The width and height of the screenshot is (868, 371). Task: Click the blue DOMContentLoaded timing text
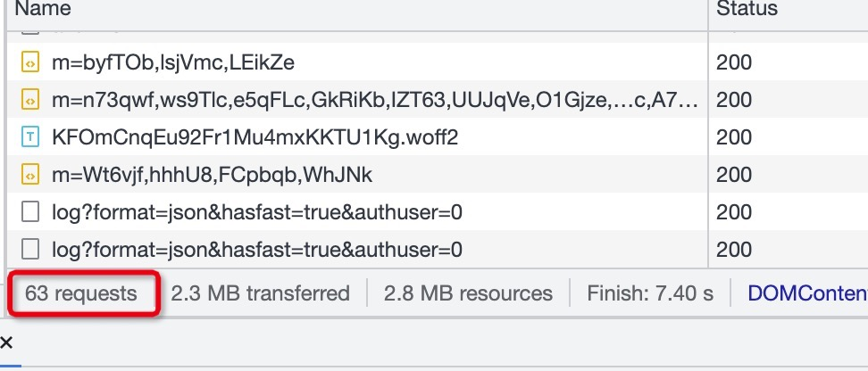[807, 293]
